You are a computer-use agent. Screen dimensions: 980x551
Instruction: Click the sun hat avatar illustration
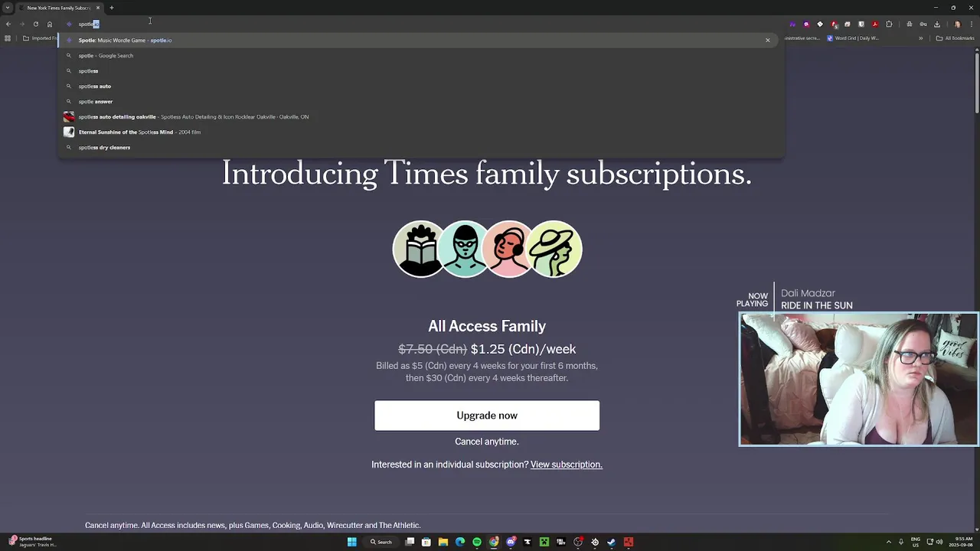[x=554, y=249]
